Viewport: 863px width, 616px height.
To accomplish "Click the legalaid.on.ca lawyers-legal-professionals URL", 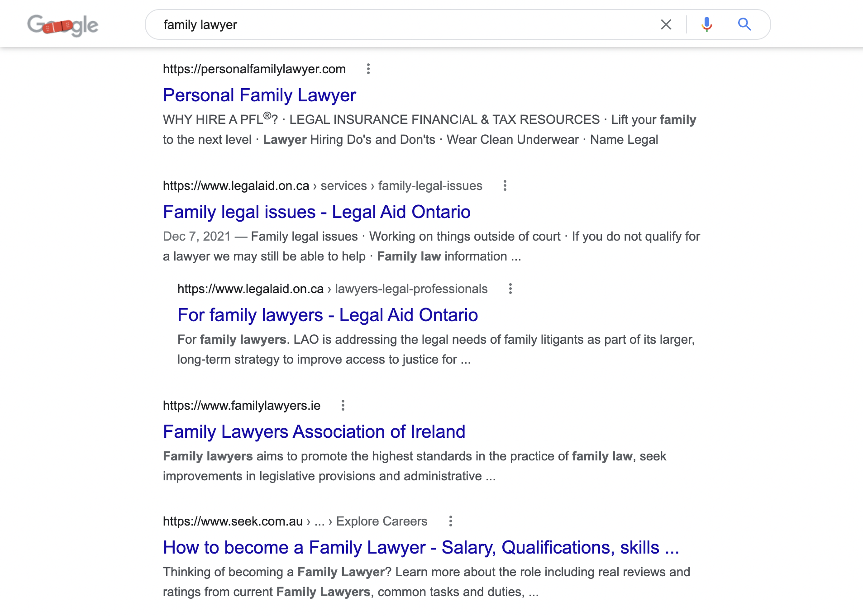I will tap(333, 289).
